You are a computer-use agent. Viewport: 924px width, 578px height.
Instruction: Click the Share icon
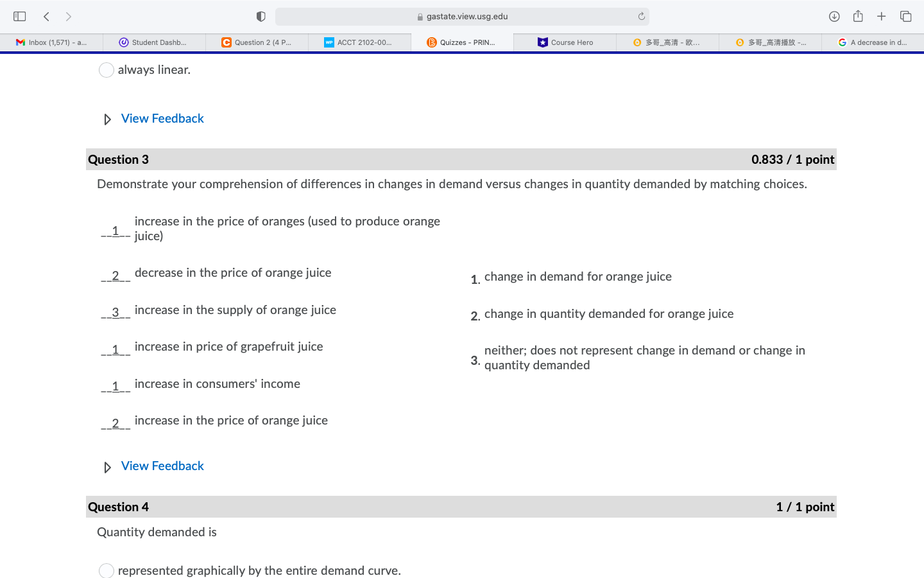858,16
